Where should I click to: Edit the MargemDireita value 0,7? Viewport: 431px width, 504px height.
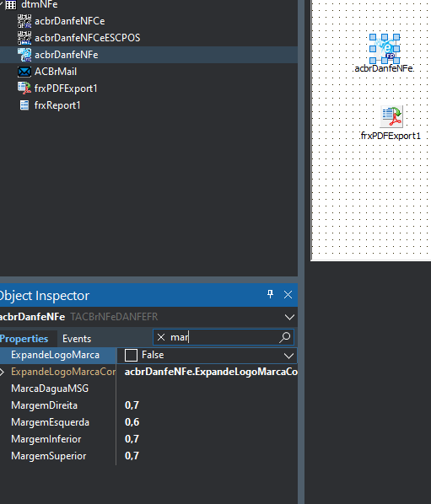coord(132,405)
